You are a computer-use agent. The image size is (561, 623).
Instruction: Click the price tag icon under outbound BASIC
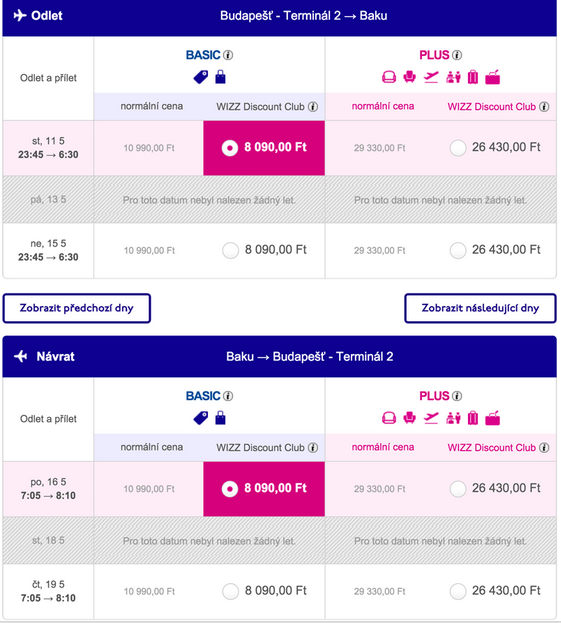(201, 77)
